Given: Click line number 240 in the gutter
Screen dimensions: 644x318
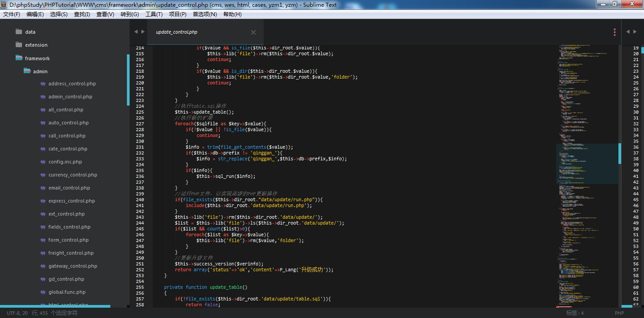Looking at the screenshot, I should coord(139,200).
